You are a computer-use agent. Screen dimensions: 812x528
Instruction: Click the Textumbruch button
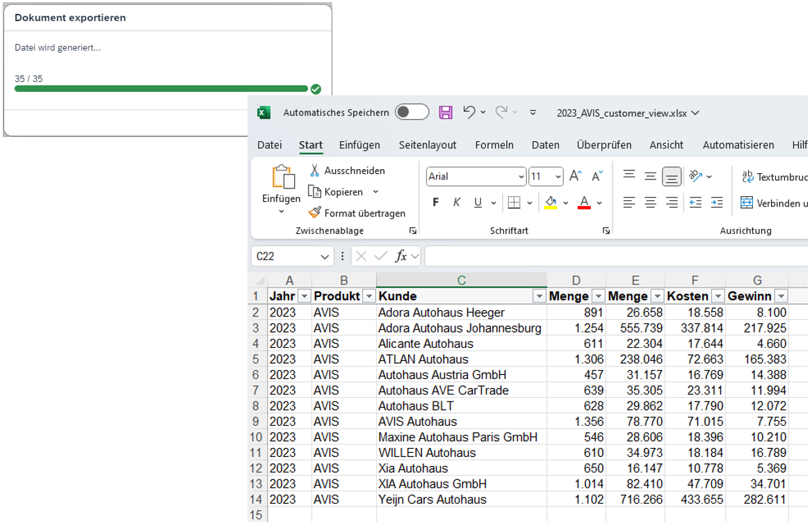point(773,177)
